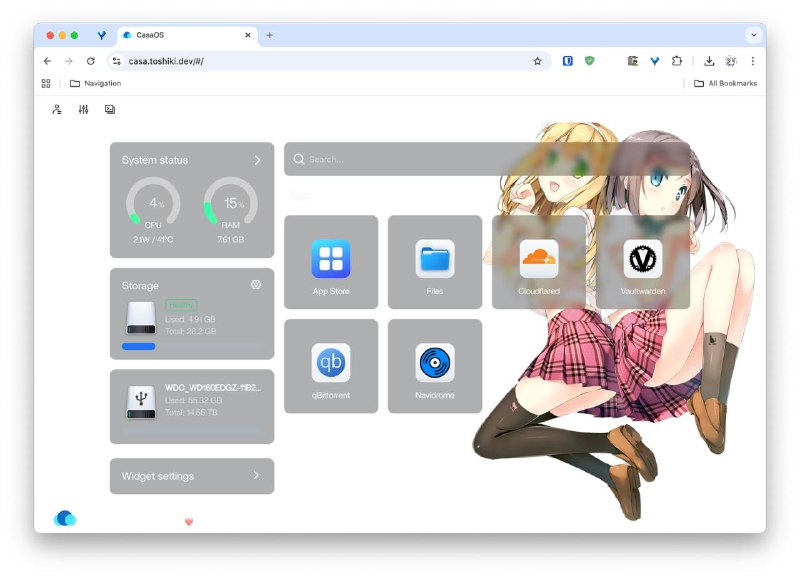Viewport: 800px width, 578px height.
Task: Bookmark the page with the star icon
Action: click(537, 60)
